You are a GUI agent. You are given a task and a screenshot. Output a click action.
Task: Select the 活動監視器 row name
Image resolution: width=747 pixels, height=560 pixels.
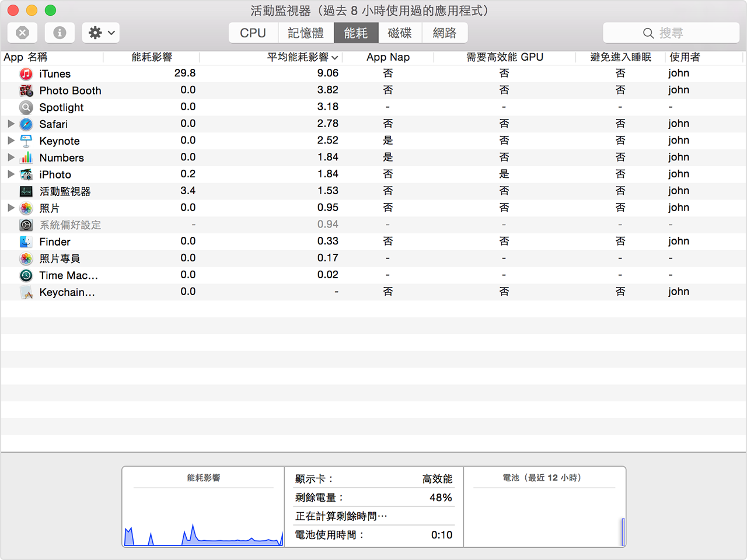click(x=65, y=191)
